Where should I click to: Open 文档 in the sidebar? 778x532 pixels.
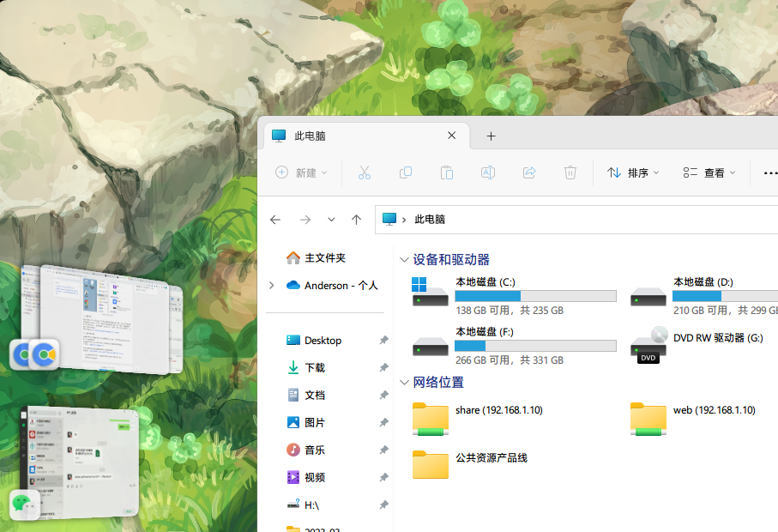306,395
